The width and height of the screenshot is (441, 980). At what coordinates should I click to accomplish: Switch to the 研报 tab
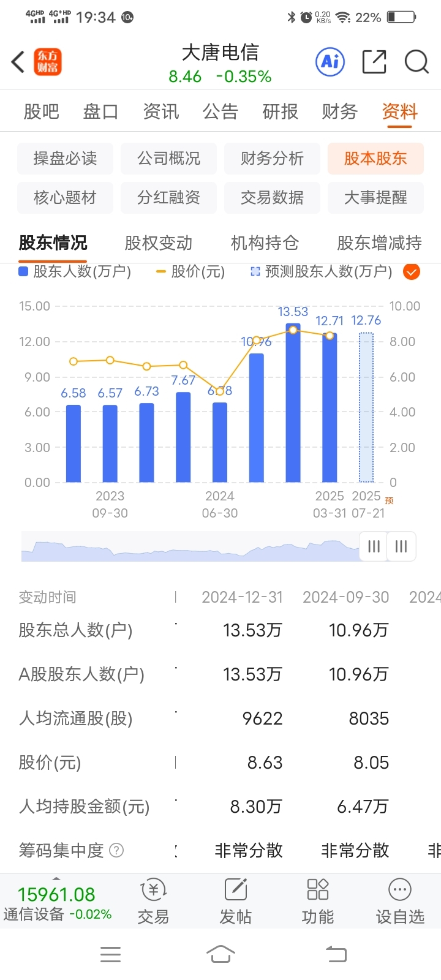(x=280, y=111)
